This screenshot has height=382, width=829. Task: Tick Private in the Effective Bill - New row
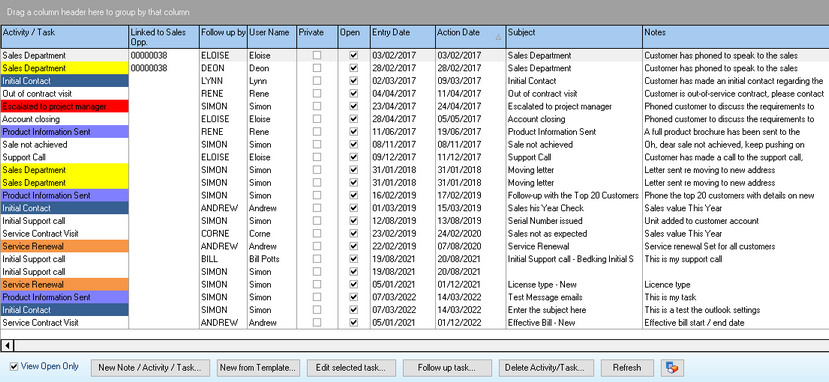coord(316,322)
